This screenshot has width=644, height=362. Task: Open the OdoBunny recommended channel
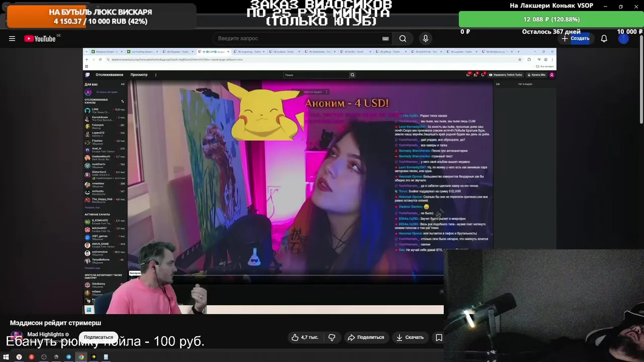coord(105,285)
